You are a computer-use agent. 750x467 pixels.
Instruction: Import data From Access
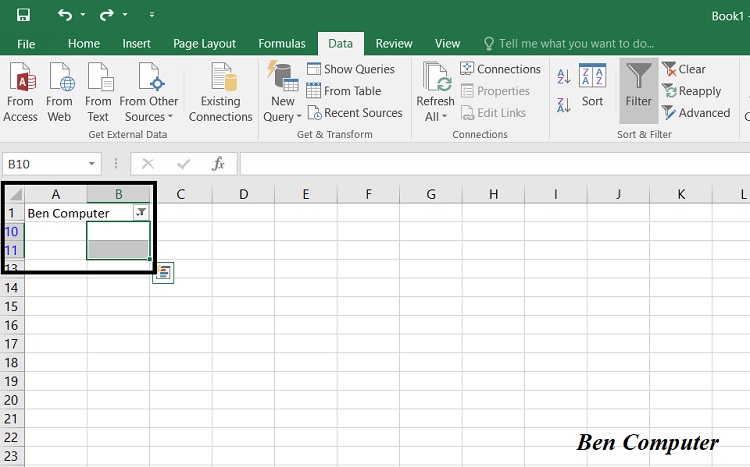tap(20, 92)
